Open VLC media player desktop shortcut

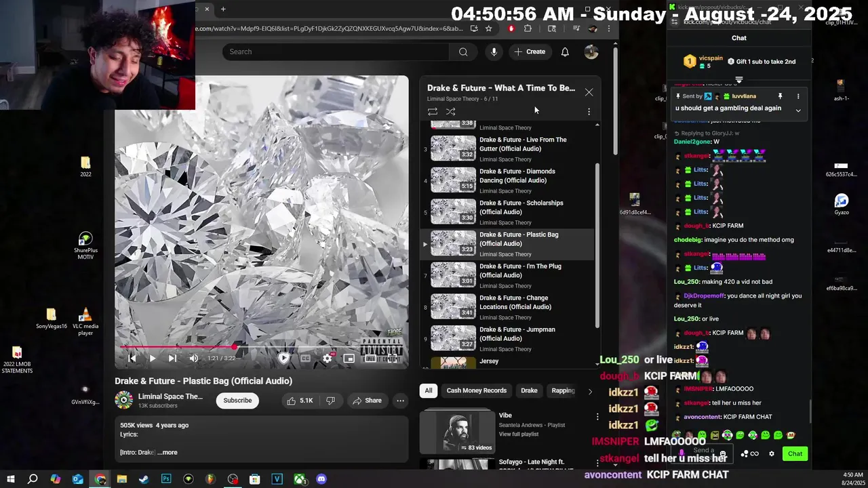pyautogui.click(x=85, y=322)
